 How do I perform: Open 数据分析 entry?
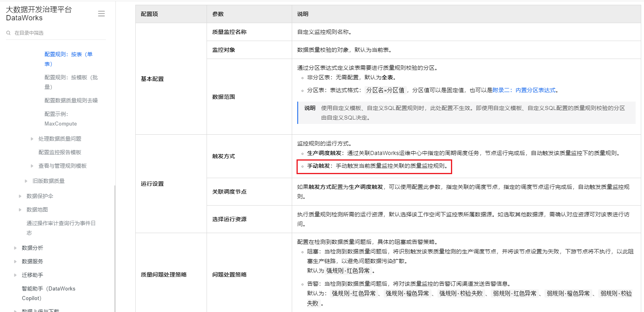coord(32,248)
